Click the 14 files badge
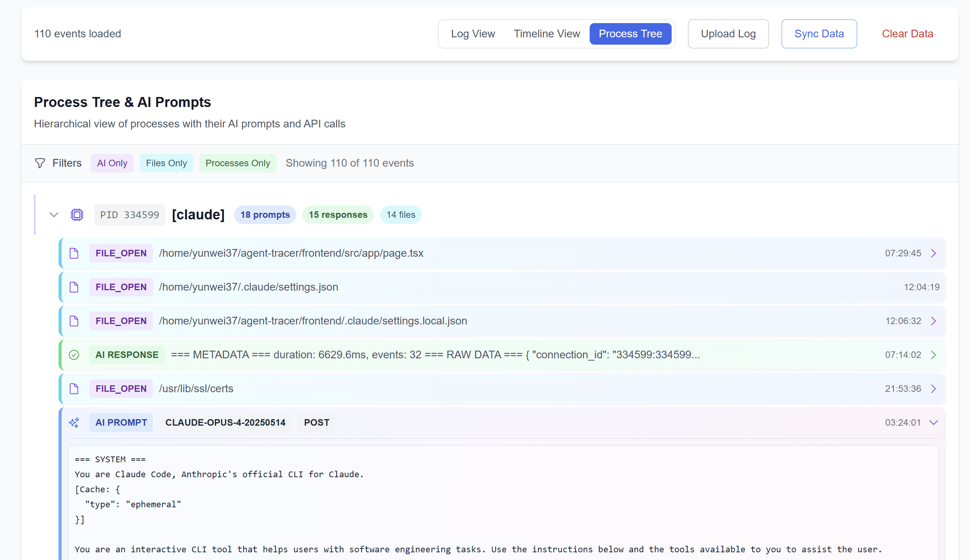This screenshot has width=969, height=560. [401, 215]
